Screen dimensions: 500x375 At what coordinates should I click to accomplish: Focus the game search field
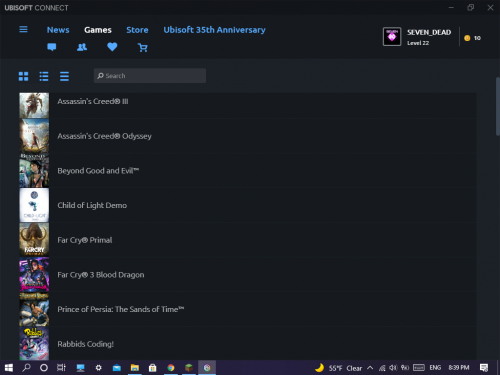tap(150, 76)
